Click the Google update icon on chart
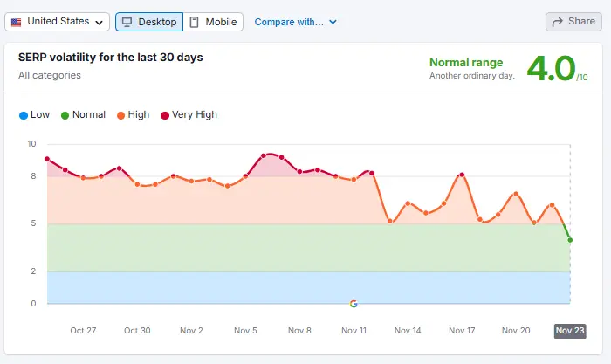 354,304
